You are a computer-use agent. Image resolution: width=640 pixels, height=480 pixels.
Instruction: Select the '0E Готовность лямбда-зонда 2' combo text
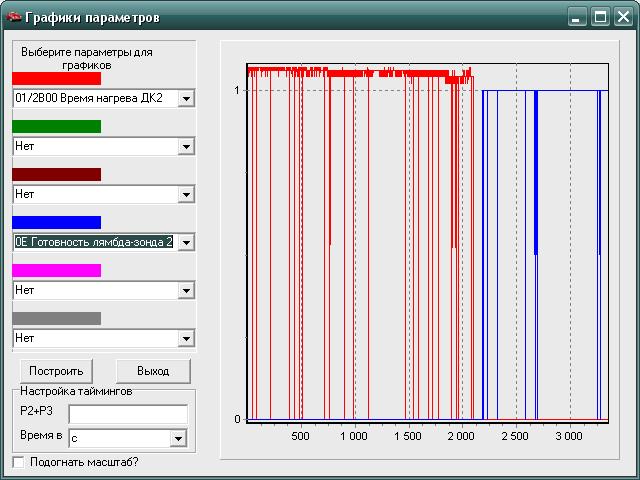(x=94, y=242)
